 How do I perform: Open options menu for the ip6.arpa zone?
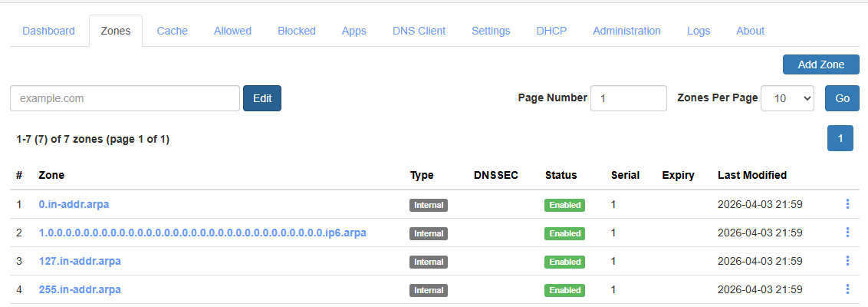pyautogui.click(x=847, y=233)
